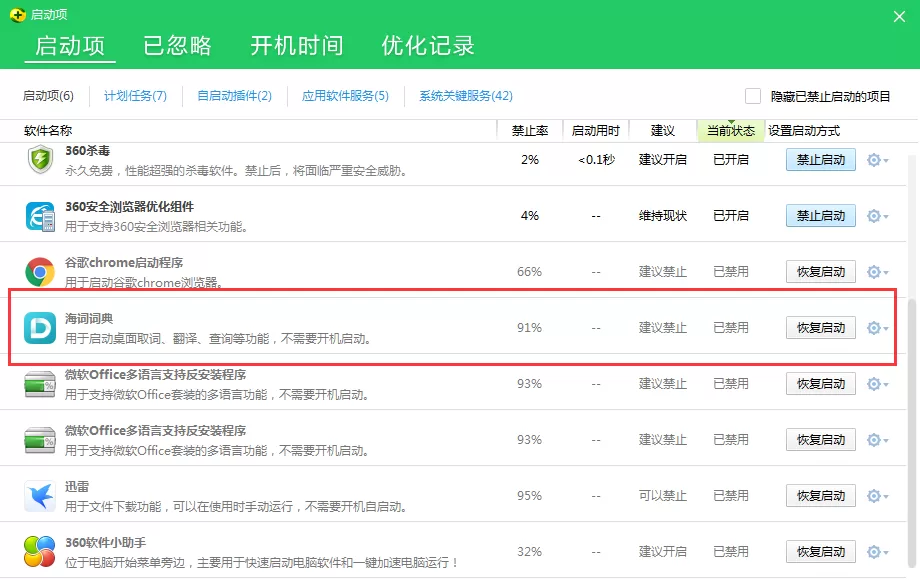
Task: Click the 迅雷 description about 文件下载功能
Action: pyautogui.click(x=236, y=507)
